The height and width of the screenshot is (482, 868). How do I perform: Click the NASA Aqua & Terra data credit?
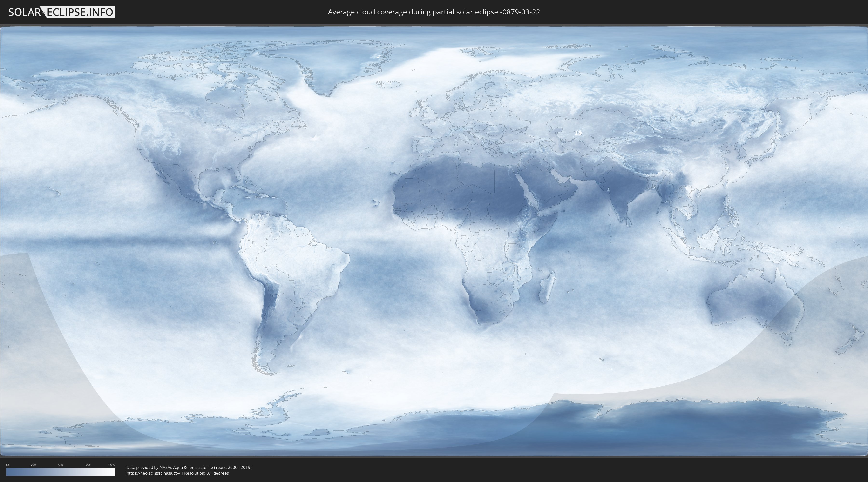tap(189, 467)
